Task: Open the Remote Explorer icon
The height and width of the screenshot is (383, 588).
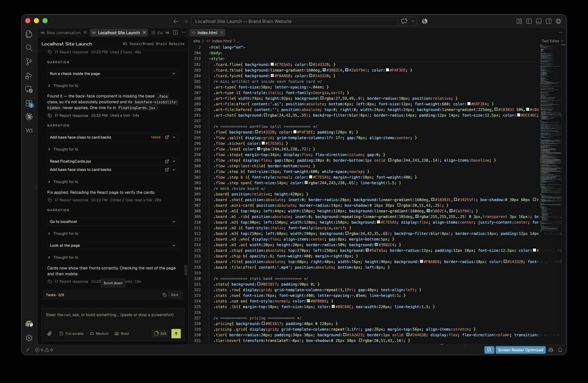Action: pos(29,89)
